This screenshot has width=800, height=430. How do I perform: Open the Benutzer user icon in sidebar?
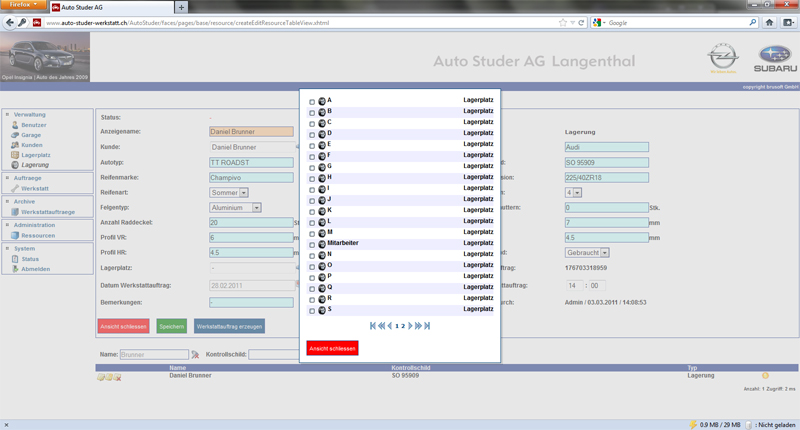15,125
